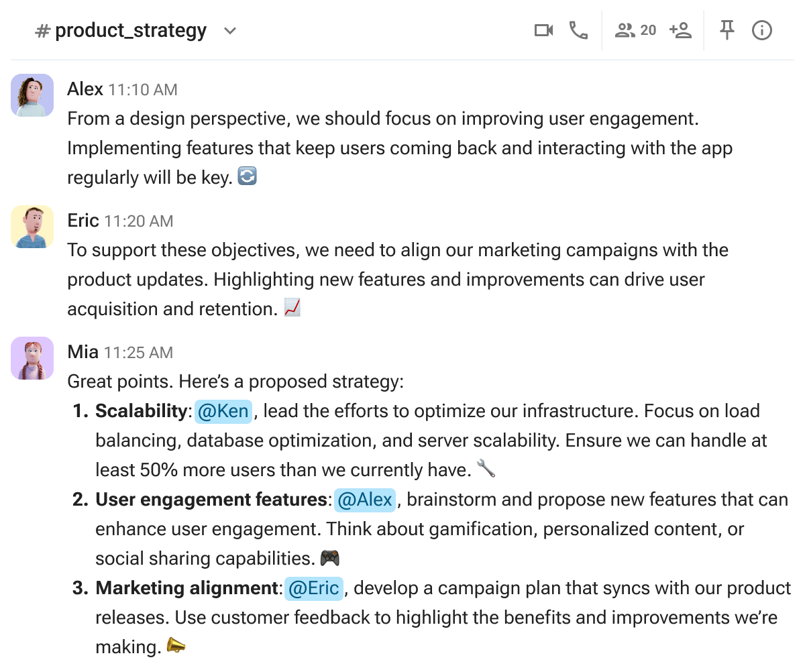Image resolution: width=805 pixels, height=672 pixels.
Task: Click the @Eric mention under Marketing alignment
Action: 313,588
